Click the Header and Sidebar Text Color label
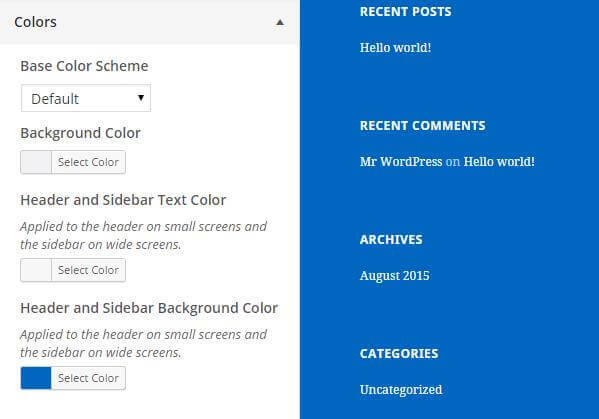This screenshot has width=599, height=419. [123, 200]
